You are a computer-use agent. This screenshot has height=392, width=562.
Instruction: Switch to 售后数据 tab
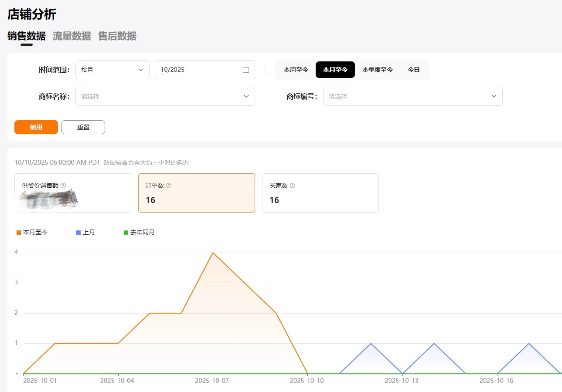coord(117,36)
